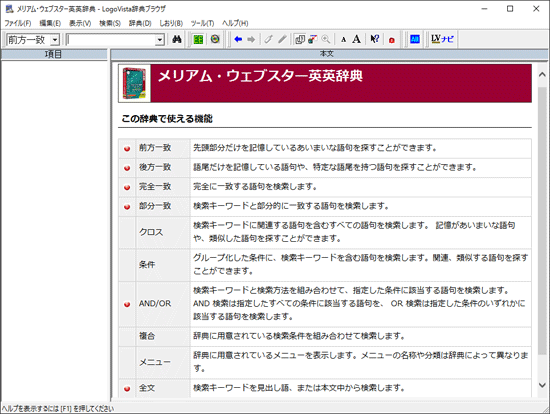Click the red stop icon in toolbar
550x414 pixels.
(x=392, y=40)
